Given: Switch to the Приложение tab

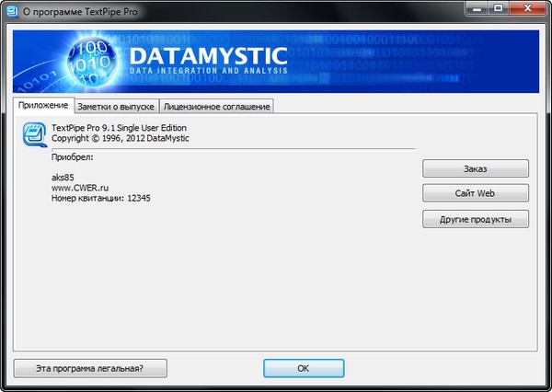Looking at the screenshot, I should point(43,106).
